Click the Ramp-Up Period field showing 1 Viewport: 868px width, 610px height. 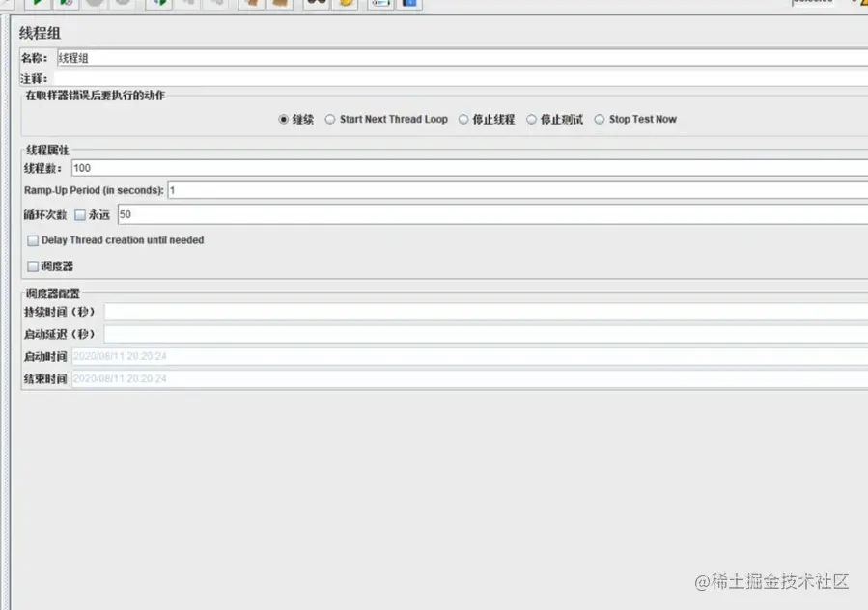click(518, 190)
